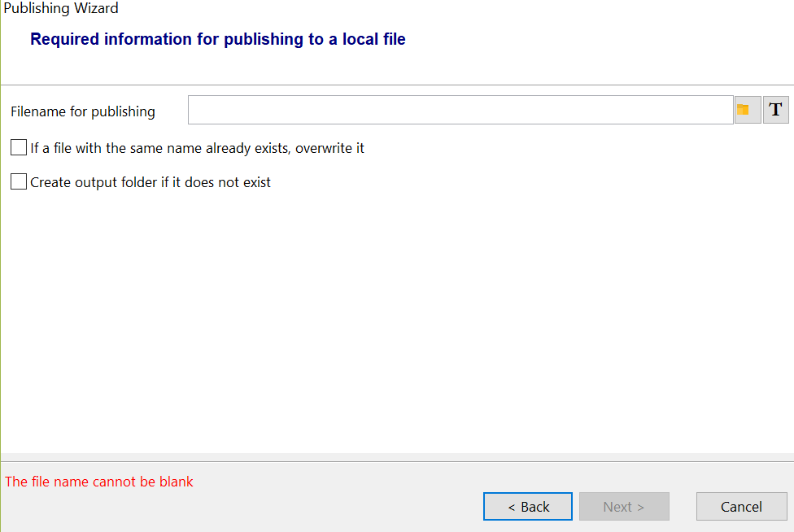794x532 pixels.
Task: Go to previous step with Back
Action: [528, 506]
